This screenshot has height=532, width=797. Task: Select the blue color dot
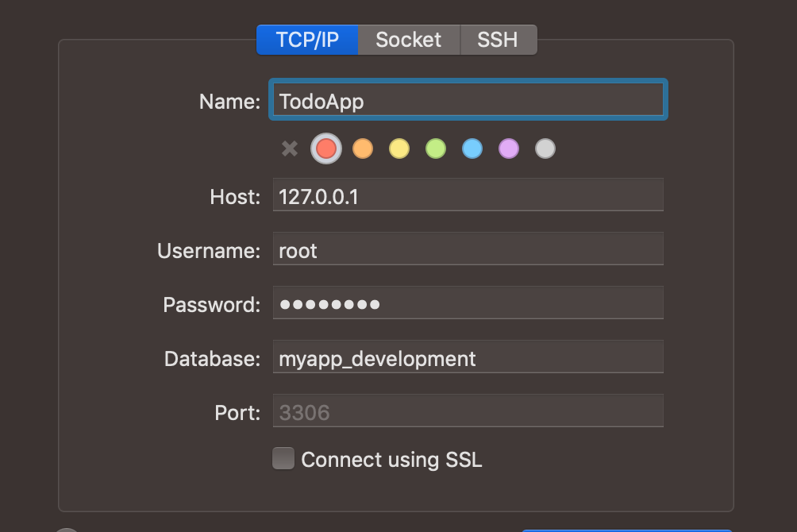(x=472, y=148)
